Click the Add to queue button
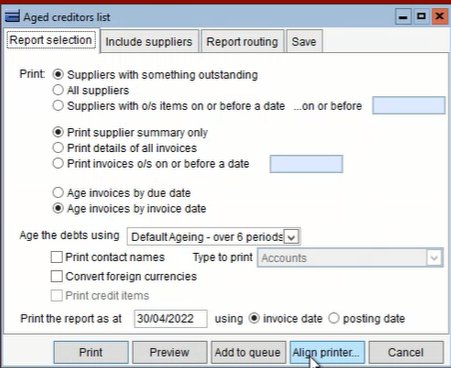451x368 pixels. pos(248,352)
